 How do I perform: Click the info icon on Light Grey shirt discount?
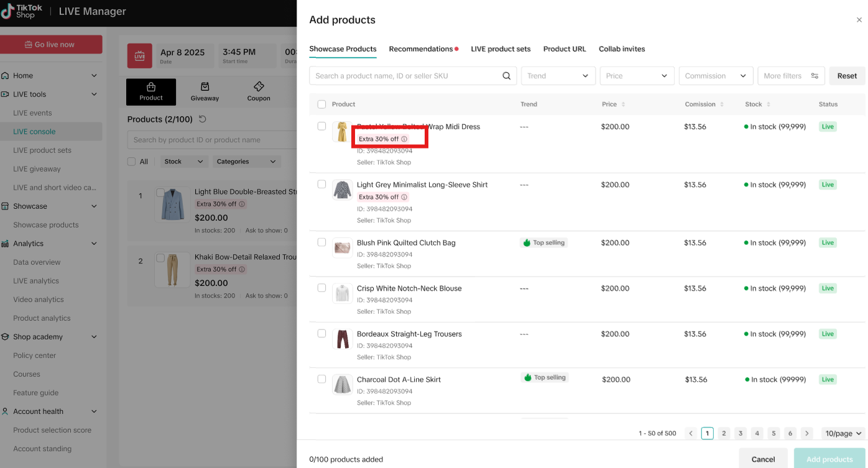pos(404,197)
